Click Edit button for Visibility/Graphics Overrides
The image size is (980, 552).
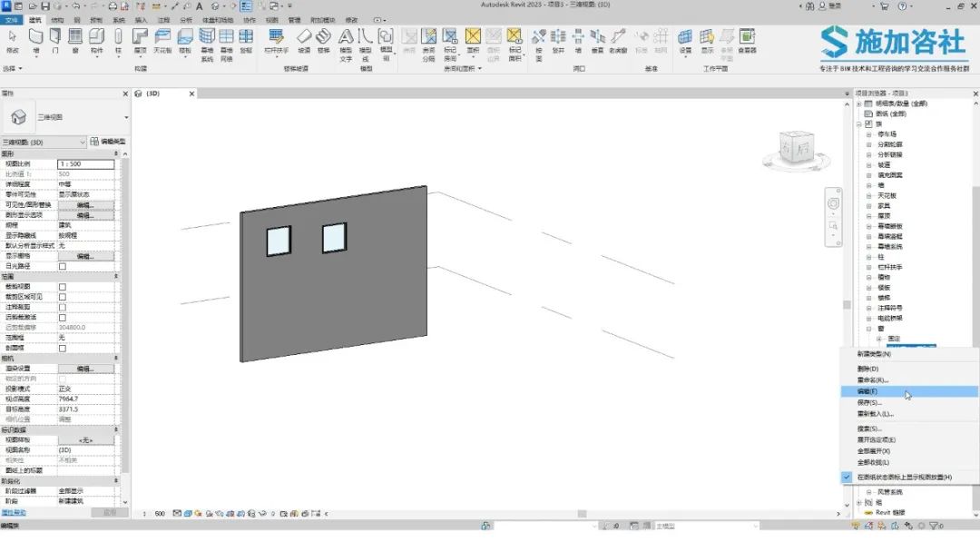[x=85, y=205]
